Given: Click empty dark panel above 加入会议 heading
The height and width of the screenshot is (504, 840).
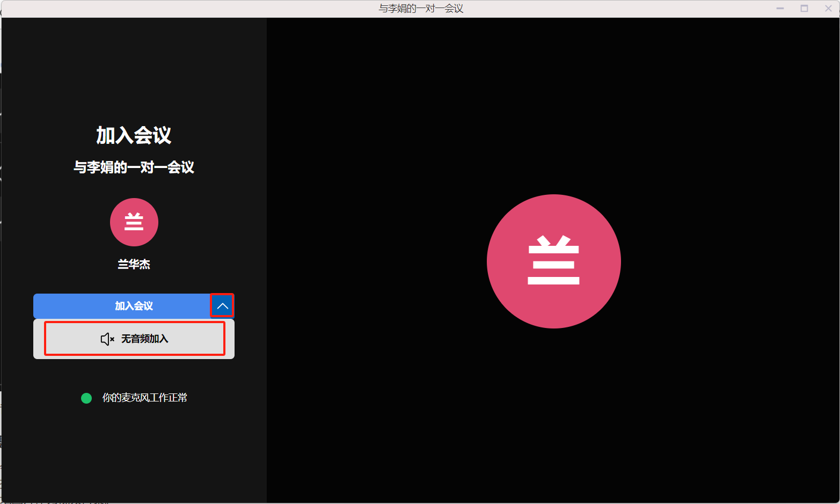Looking at the screenshot, I should click(134, 70).
